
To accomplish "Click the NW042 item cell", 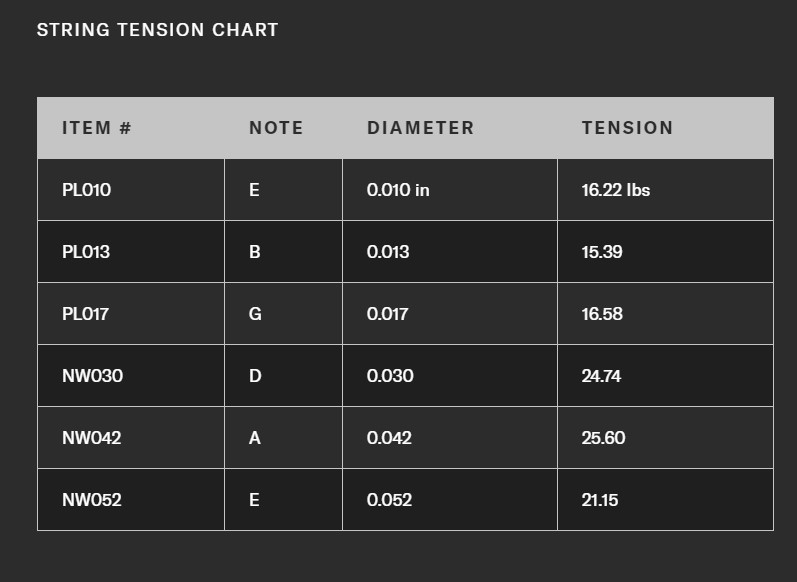I will click(x=92, y=438).
